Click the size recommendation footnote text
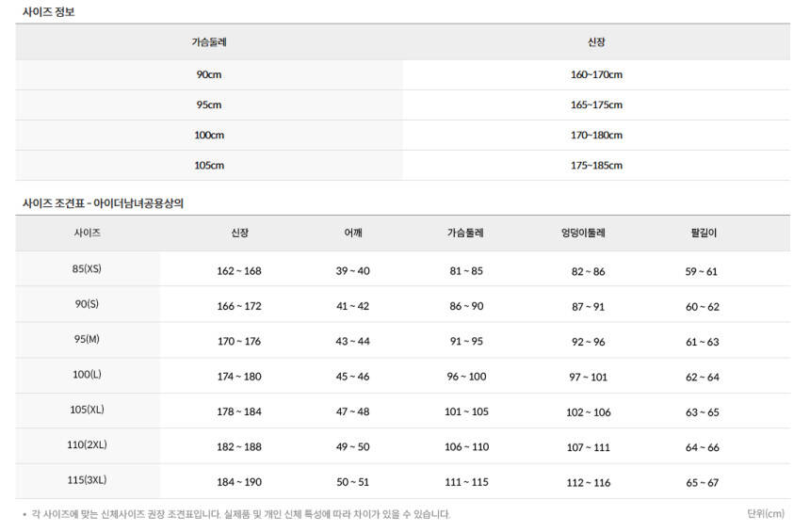The image size is (810, 532). click(x=240, y=514)
